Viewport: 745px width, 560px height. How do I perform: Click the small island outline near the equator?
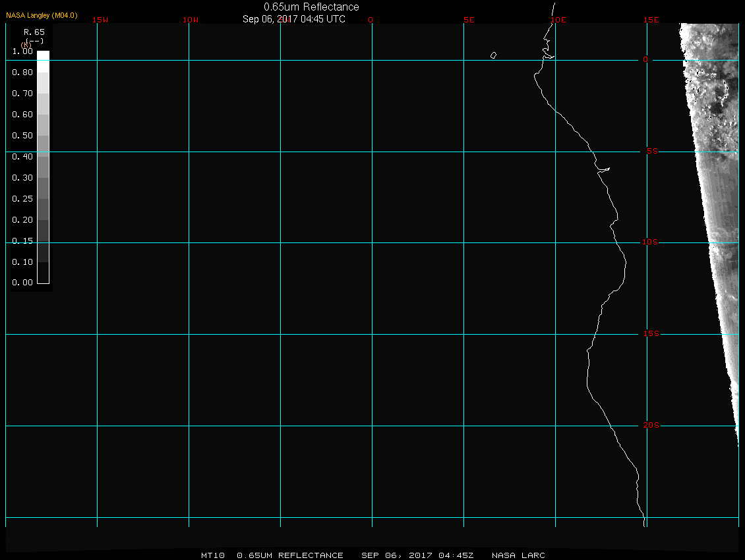tap(493, 55)
